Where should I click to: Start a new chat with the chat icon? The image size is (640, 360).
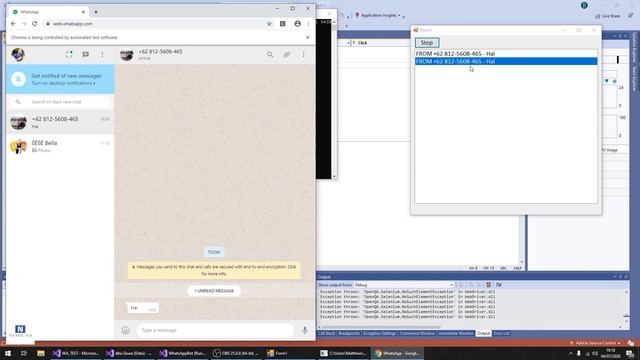point(86,54)
